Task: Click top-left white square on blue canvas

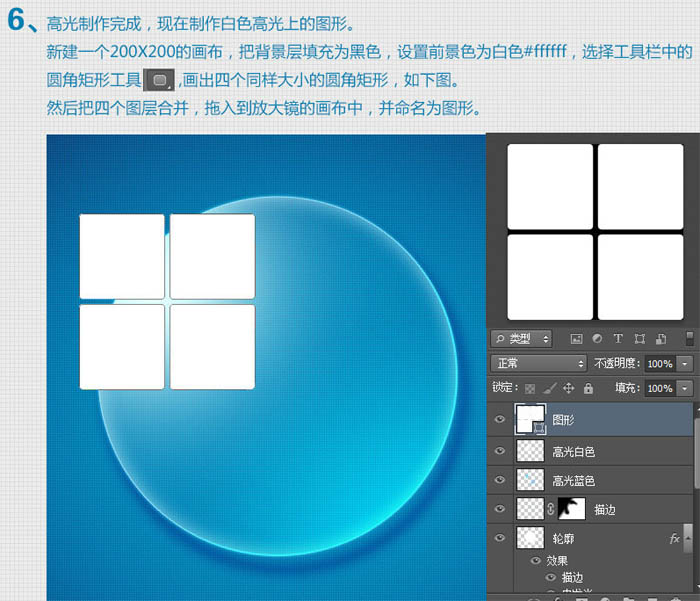Action: 122,256
